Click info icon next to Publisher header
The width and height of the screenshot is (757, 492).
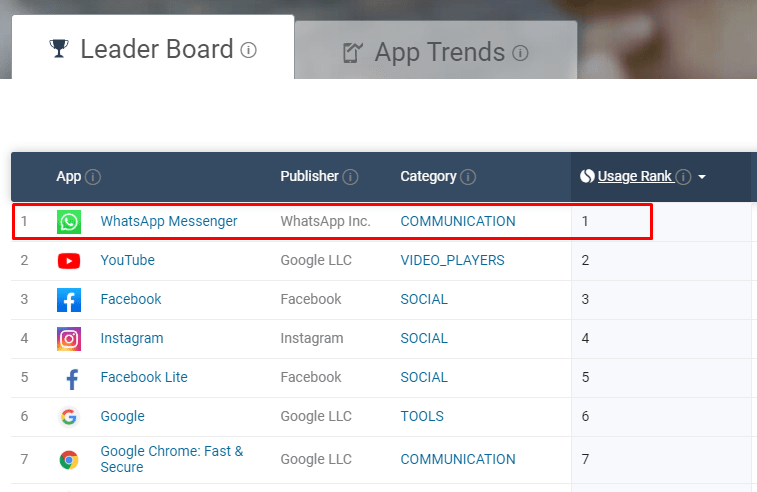coord(350,177)
